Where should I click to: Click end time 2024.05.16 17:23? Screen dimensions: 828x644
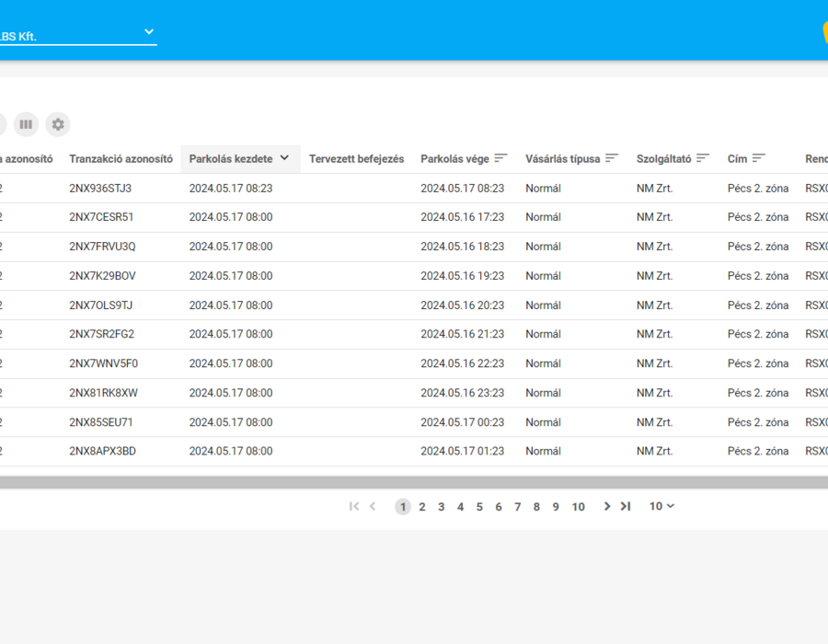(463, 217)
